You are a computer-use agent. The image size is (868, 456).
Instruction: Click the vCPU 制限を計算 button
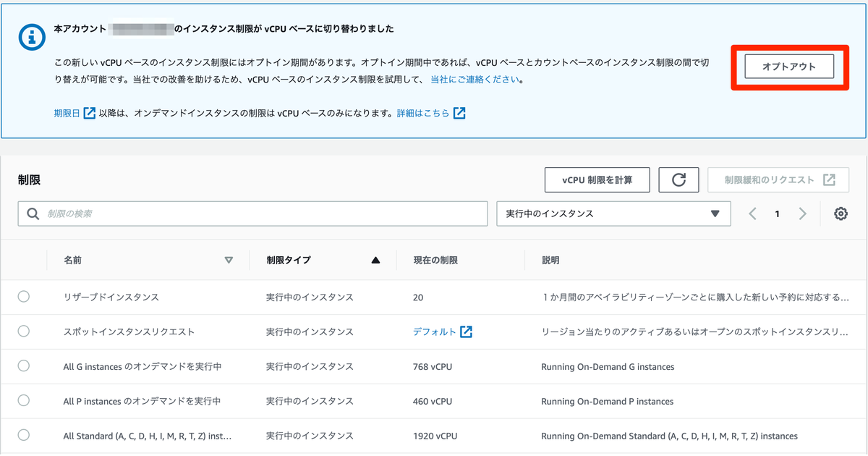(597, 180)
